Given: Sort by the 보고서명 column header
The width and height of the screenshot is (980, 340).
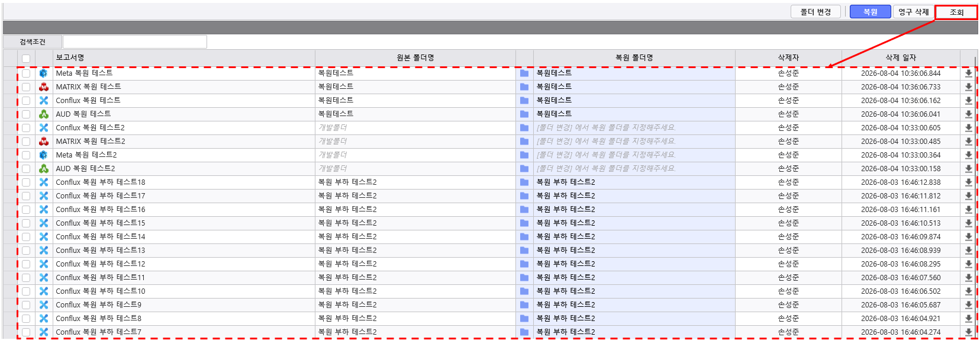Looking at the screenshot, I should 184,57.
